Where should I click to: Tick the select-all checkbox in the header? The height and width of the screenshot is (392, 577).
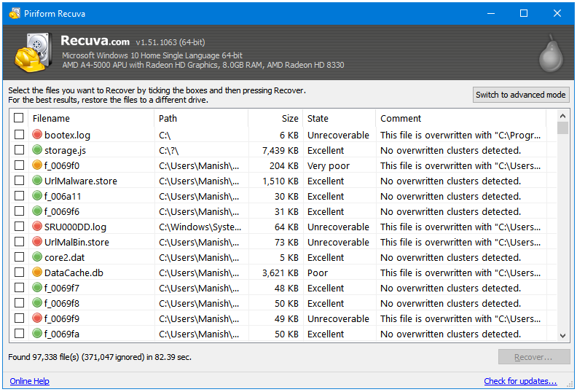click(x=19, y=118)
